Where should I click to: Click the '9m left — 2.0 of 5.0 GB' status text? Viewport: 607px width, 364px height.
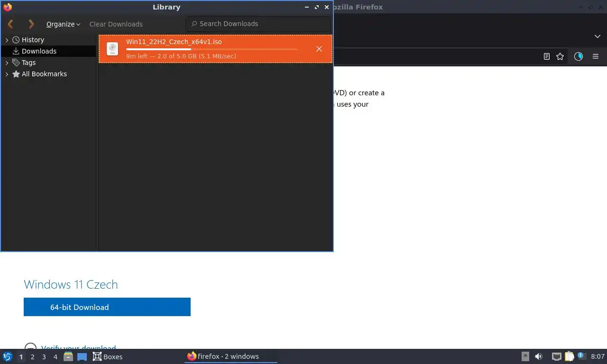181,56
